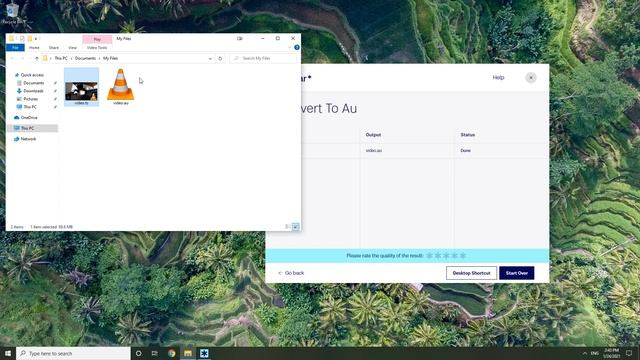The image size is (640, 360).
Task: Open the View ribbon tab
Action: (x=72, y=48)
